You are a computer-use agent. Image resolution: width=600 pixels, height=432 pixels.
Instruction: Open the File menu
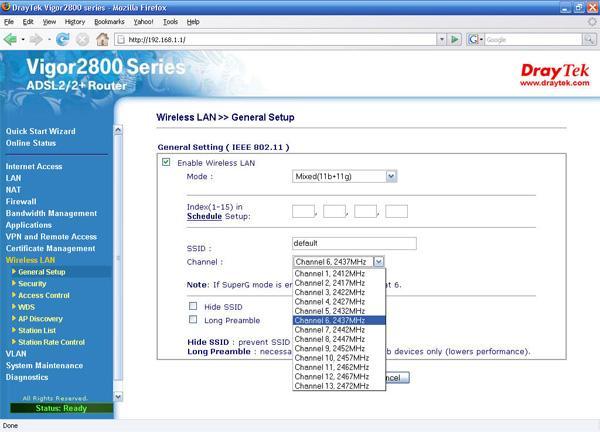click(x=9, y=22)
